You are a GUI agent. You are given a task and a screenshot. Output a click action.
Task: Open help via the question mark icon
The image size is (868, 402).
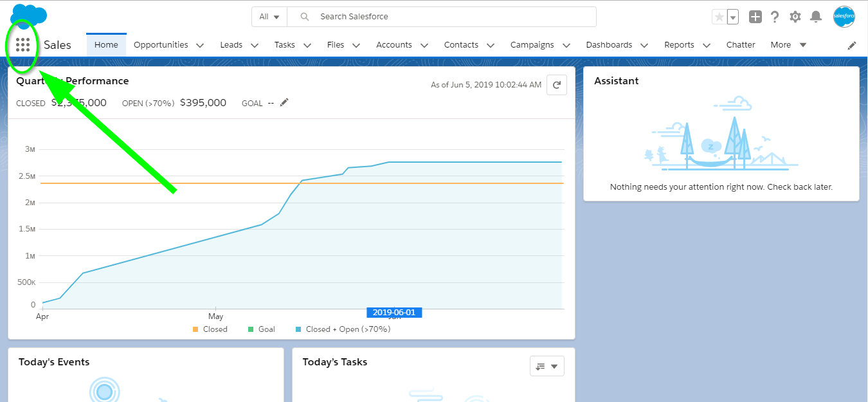click(775, 17)
